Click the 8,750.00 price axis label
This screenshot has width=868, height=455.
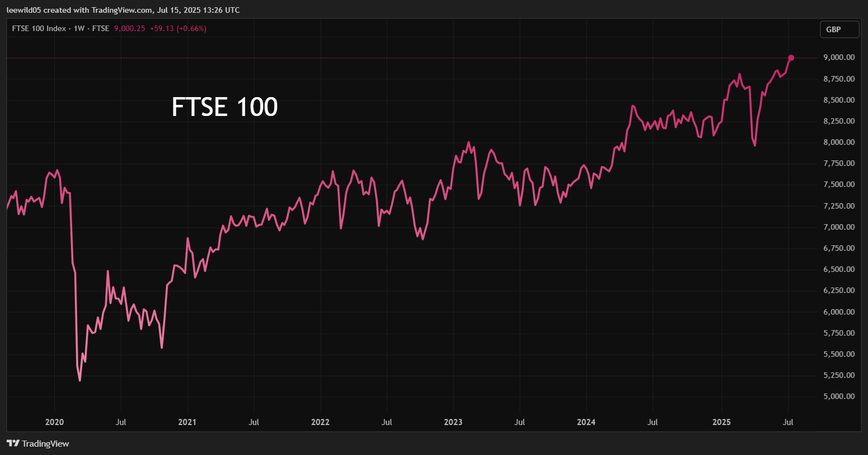click(839, 79)
